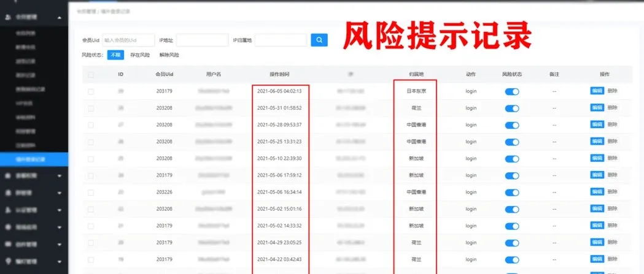Image resolution: width=644 pixels, height=274 pixels.
Task: Tick the select-all checkbox in table header
Action: [91, 75]
